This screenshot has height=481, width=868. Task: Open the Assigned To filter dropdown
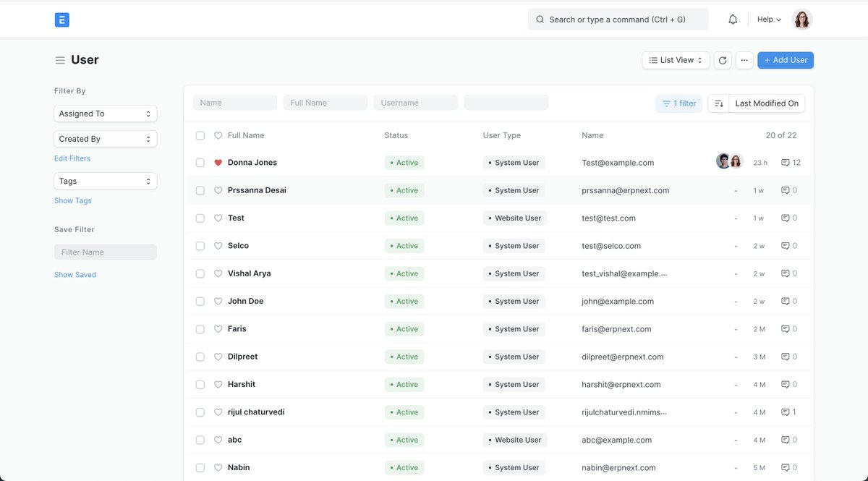point(106,114)
